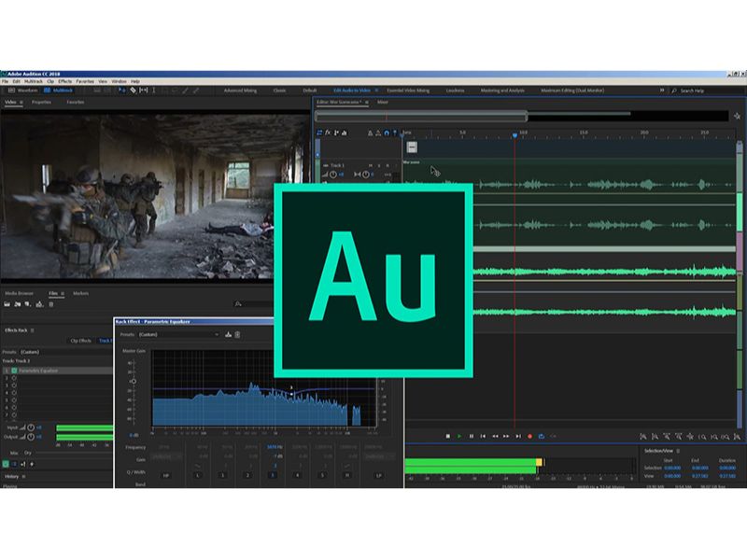
Task: Select the Clip Effects button
Action: point(79,341)
